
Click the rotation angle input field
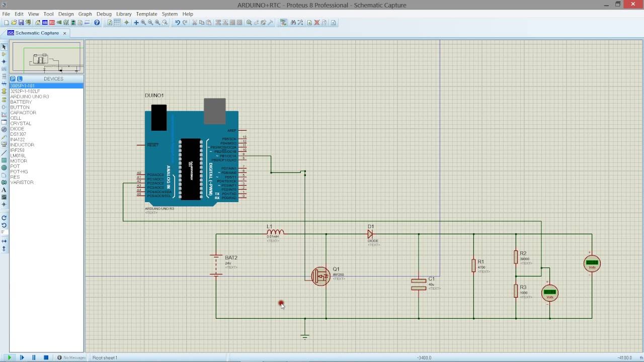click(4, 232)
